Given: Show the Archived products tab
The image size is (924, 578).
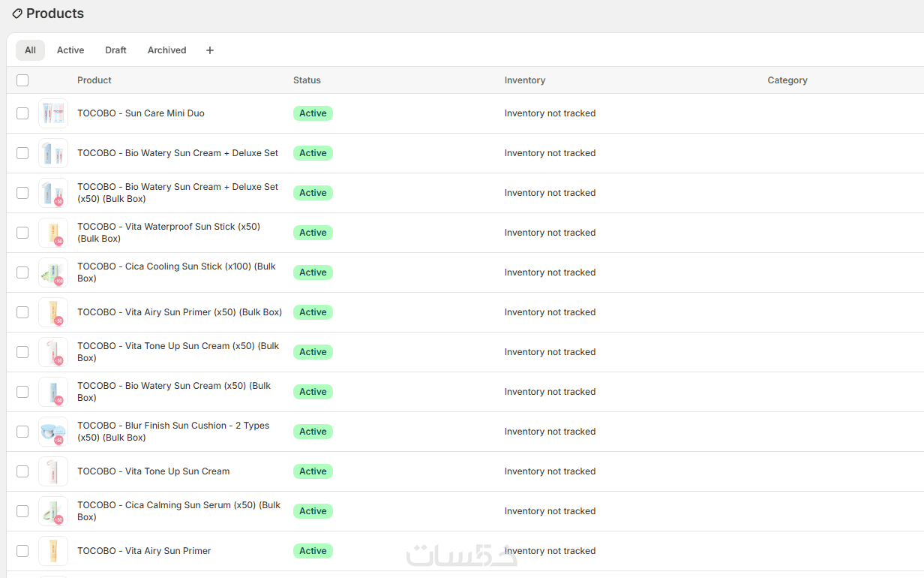Looking at the screenshot, I should (x=166, y=50).
